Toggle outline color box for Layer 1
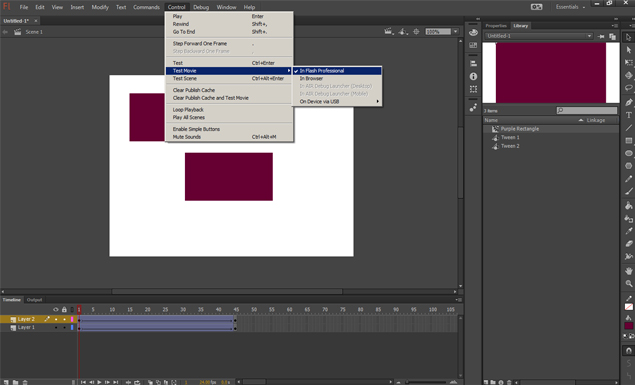Viewport: 635px width, 385px height. pyautogui.click(x=72, y=328)
